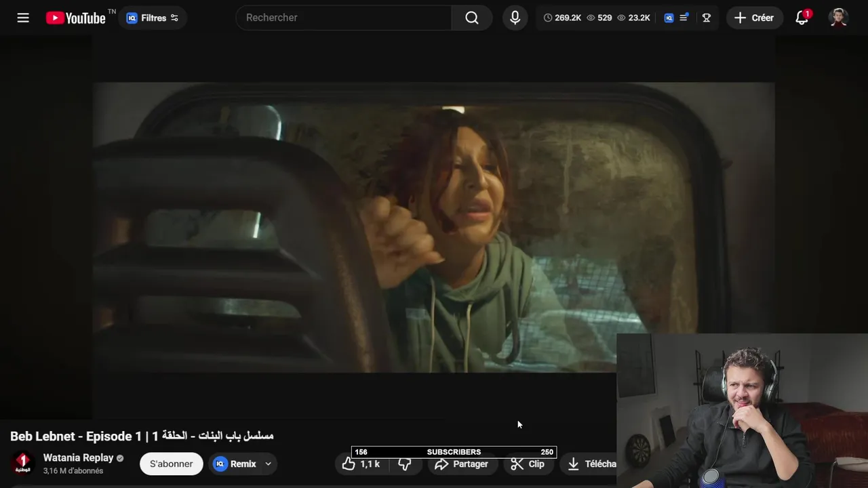The width and height of the screenshot is (868, 488).
Task: Open the Créer menu
Action: [754, 18]
